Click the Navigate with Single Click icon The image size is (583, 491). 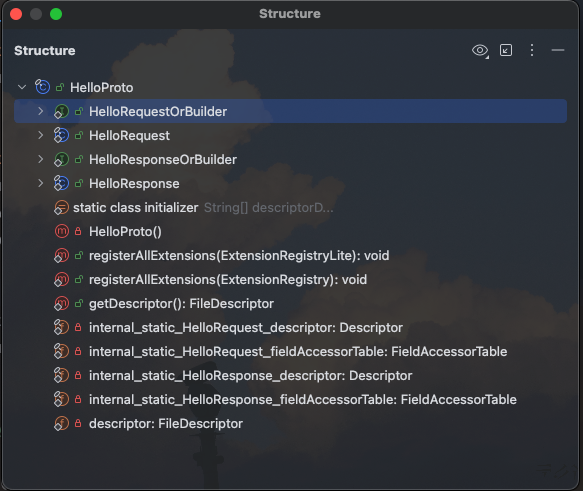pos(506,50)
